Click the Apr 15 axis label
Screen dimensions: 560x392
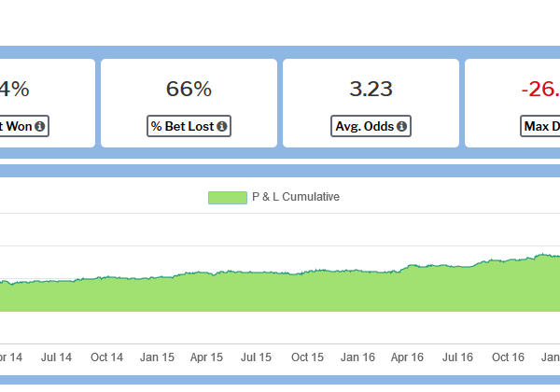tap(206, 357)
